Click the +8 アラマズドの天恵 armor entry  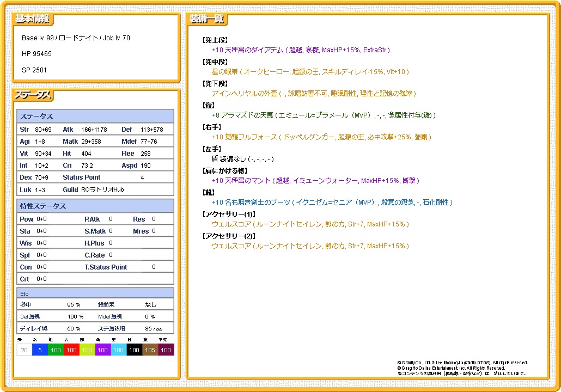click(x=324, y=115)
